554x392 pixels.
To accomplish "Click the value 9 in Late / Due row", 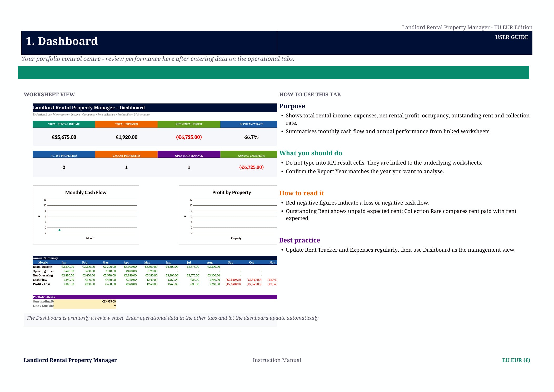I will (x=115, y=306).
